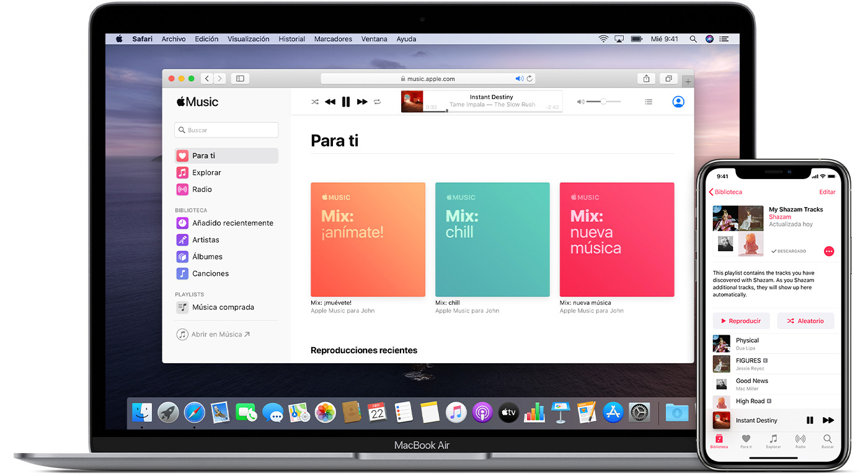Pause Instant Destiny on iPhone mini player
This screenshot has height=476, width=868.
pos(810,420)
